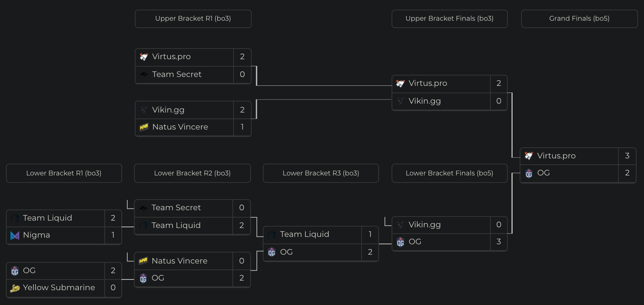Open Team Secret name in Upper Bracket R1

(x=177, y=74)
